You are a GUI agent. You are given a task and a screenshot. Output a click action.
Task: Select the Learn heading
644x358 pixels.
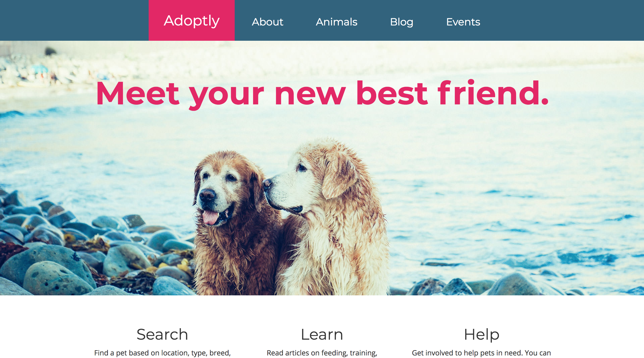pyautogui.click(x=322, y=334)
